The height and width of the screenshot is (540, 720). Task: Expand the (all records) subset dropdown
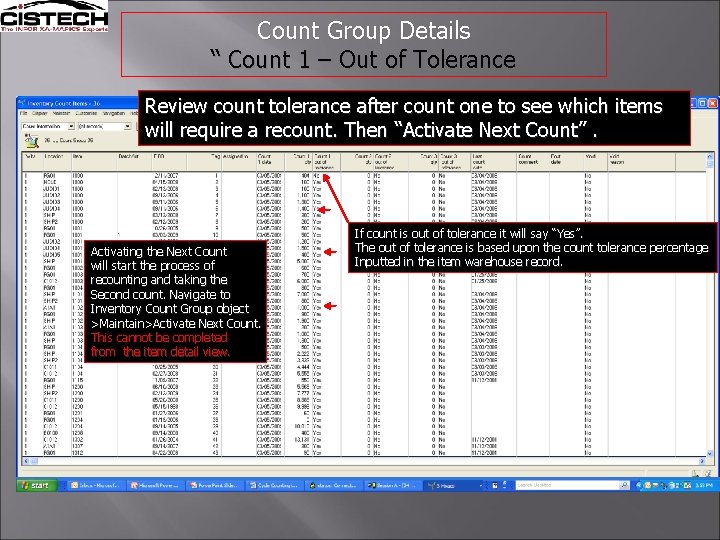[x=128, y=126]
